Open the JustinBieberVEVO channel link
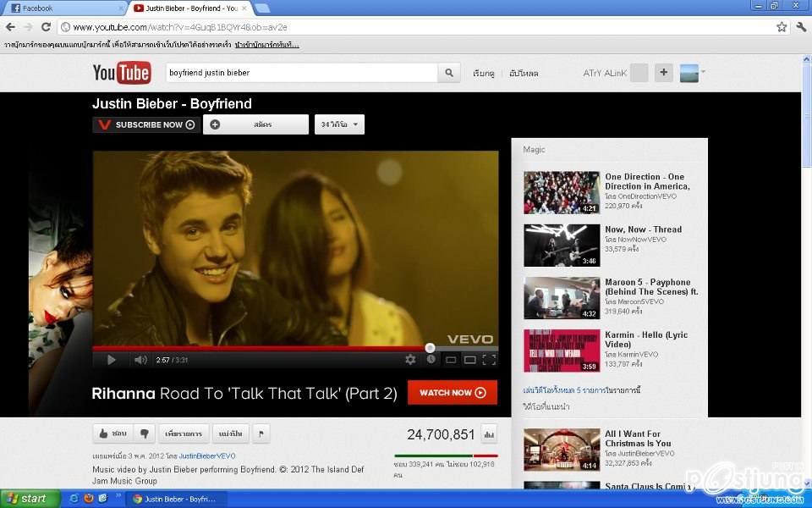This screenshot has width=812, height=508. (207, 456)
